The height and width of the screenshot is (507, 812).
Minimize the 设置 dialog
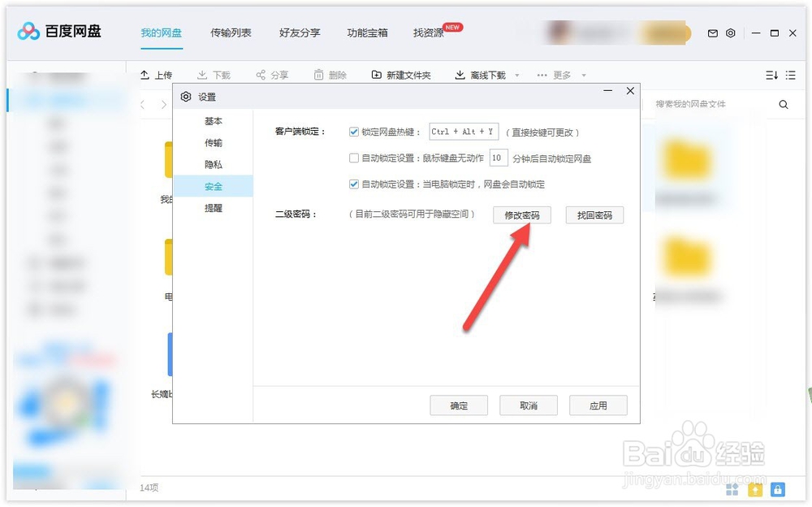tap(608, 91)
